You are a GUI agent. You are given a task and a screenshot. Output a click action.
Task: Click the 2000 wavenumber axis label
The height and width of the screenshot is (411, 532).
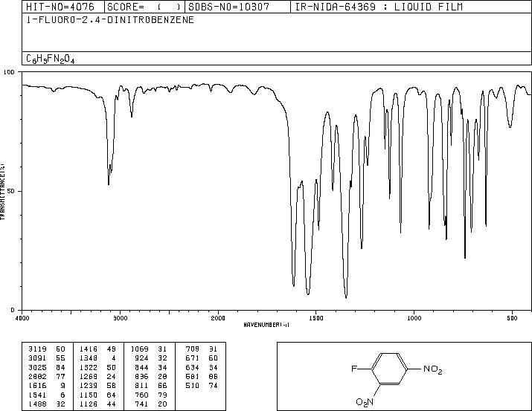click(218, 318)
